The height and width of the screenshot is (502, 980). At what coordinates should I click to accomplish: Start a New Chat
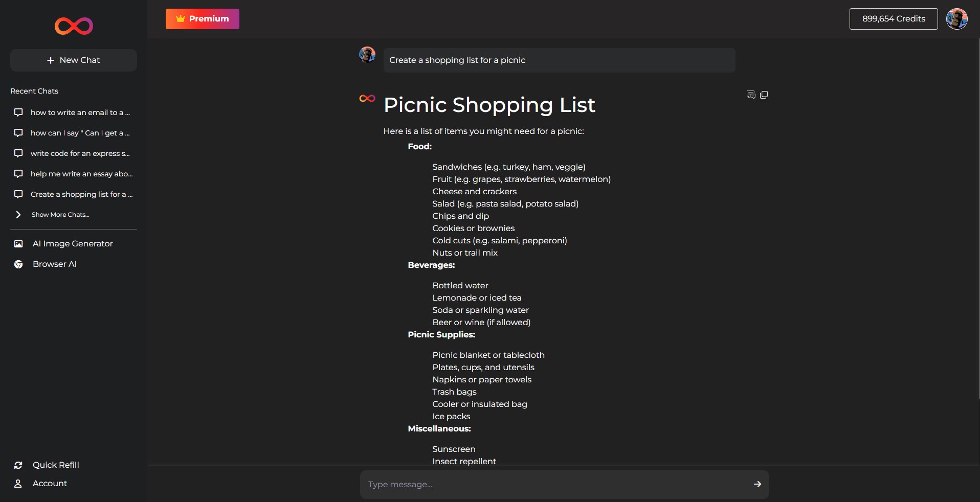(x=74, y=60)
